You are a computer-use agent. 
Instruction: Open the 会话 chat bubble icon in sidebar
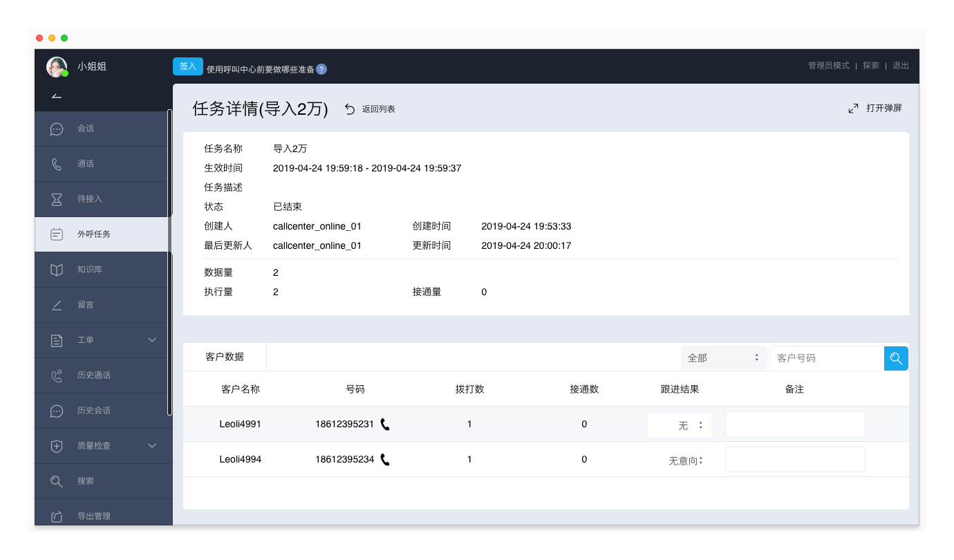tap(57, 129)
